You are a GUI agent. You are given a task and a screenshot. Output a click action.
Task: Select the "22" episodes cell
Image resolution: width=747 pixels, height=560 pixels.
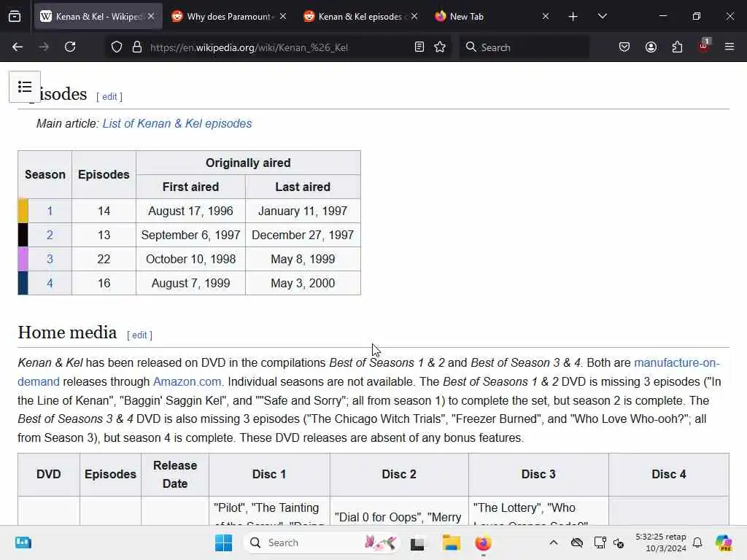pos(104,259)
